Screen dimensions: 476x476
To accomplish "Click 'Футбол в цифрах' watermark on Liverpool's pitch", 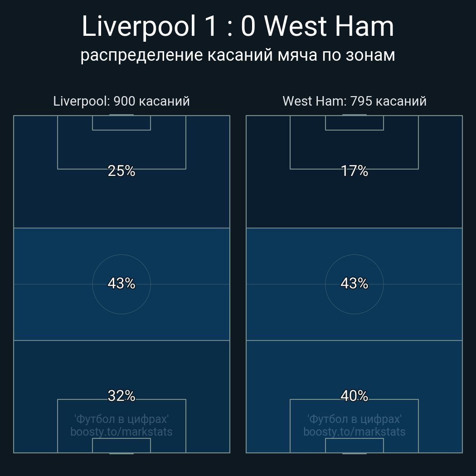I will click(121, 419).
